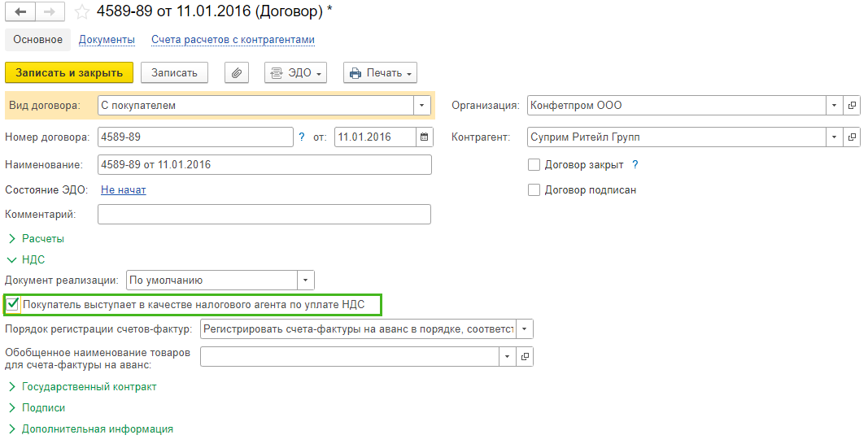Open the Не начат EDO status link

[x=124, y=190]
